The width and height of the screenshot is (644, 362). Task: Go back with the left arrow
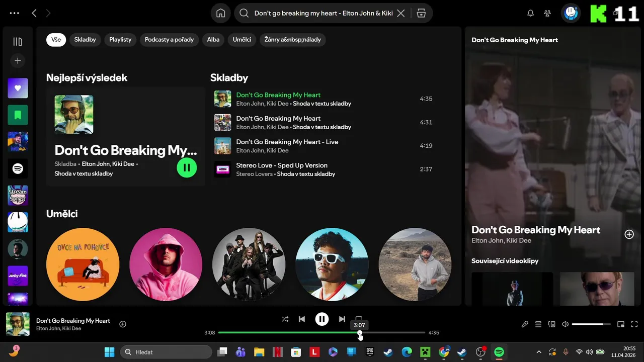point(34,14)
